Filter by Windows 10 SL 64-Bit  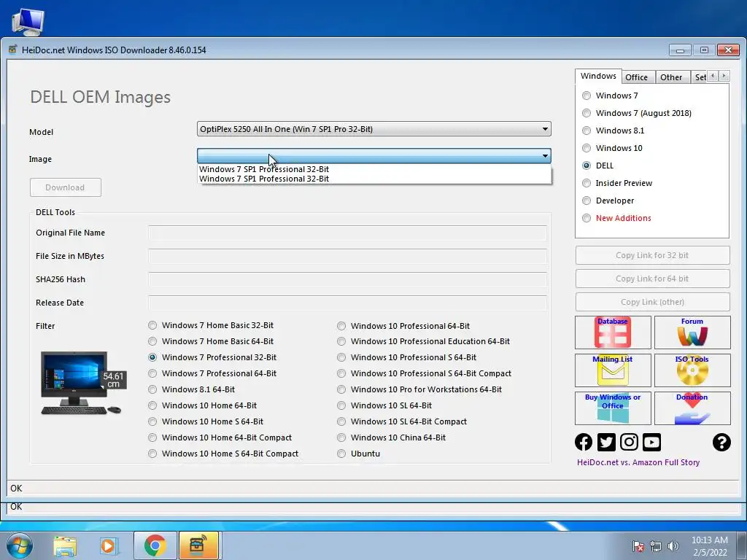click(x=384, y=405)
